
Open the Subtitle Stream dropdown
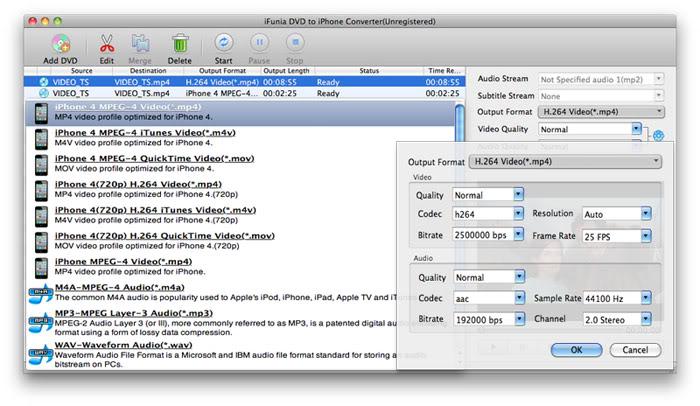(601, 96)
